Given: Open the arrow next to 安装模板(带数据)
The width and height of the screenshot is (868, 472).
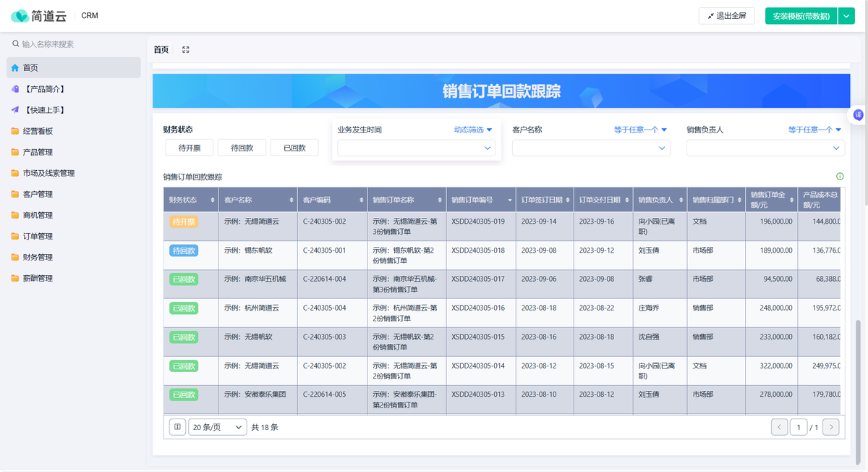Looking at the screenshot, I should (x=846, y=16).
